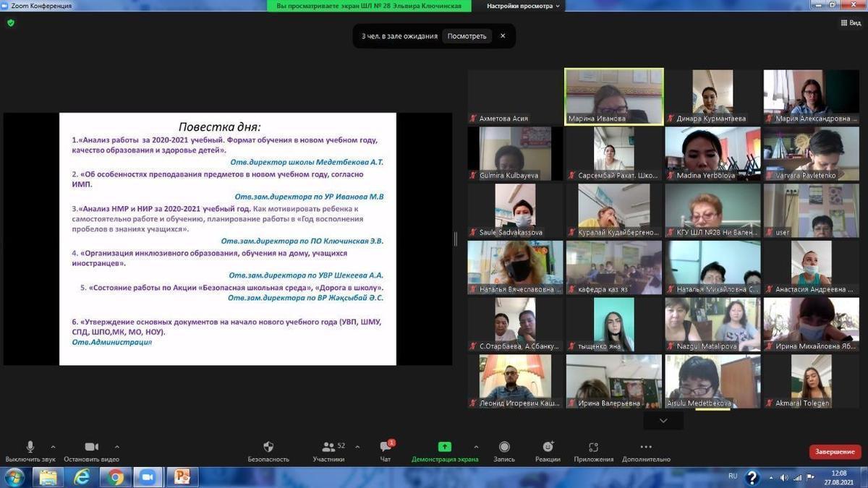Switch gallery layout via Вид button
The height and width of the screenshot is (488, 868).
(851, 23)
